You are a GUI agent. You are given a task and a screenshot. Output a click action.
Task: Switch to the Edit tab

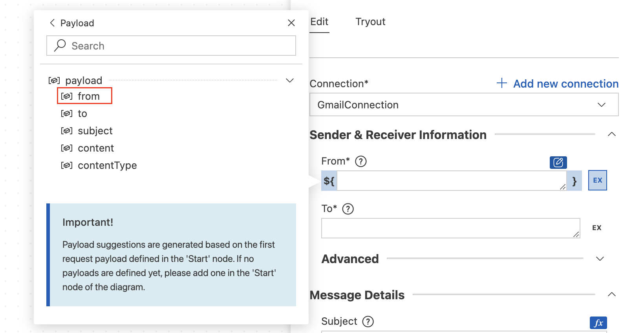tap(319, 22)
